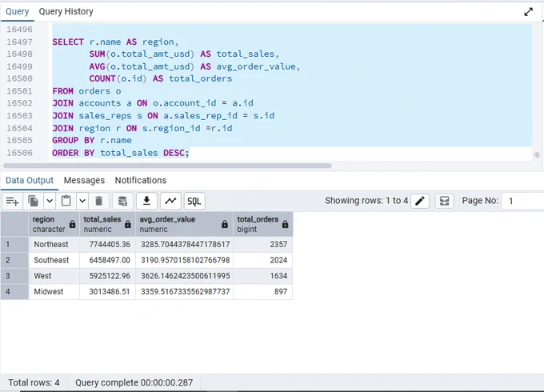Select total_orders value 2357
544x392 pixels.
coord(263,245)
